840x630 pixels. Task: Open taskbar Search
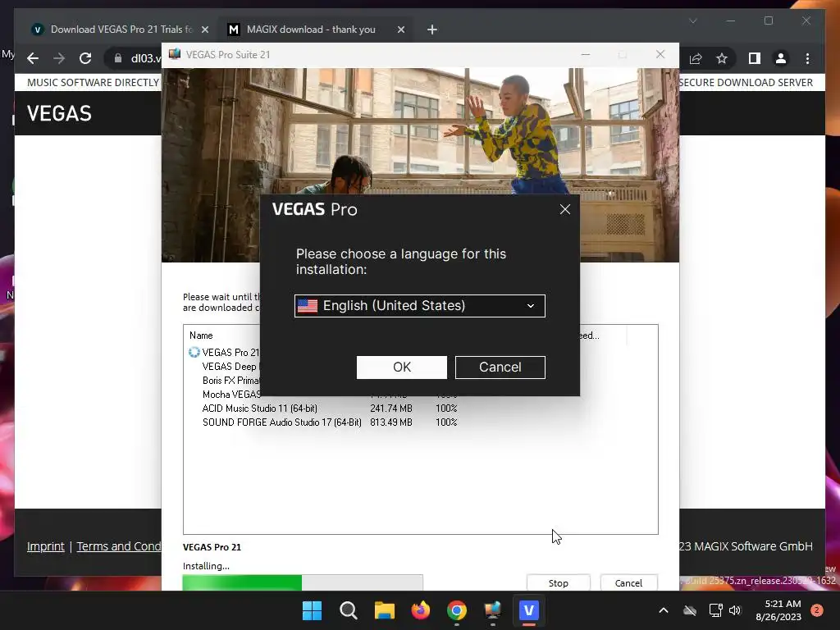point(348,610)
